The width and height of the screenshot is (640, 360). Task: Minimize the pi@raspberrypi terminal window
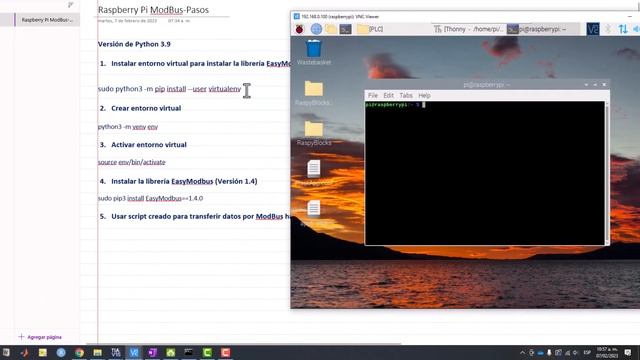586,84
